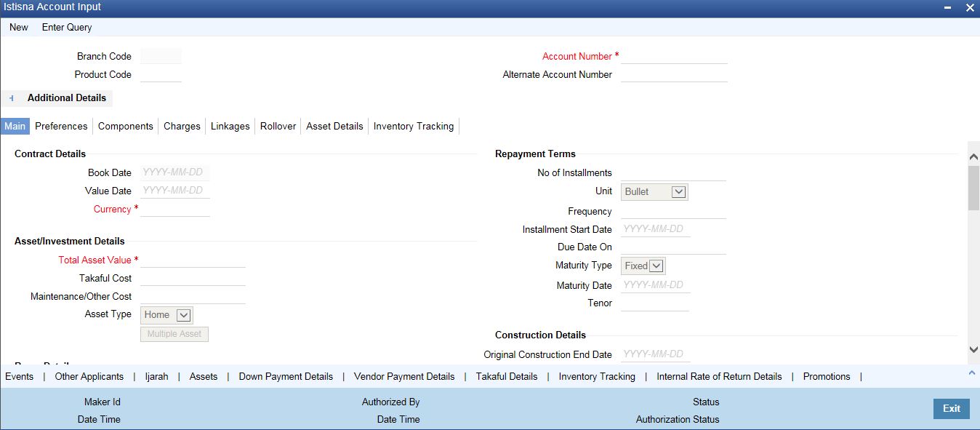
Task: Click Enter Query in the toolbar
Action: pos(67,27)
